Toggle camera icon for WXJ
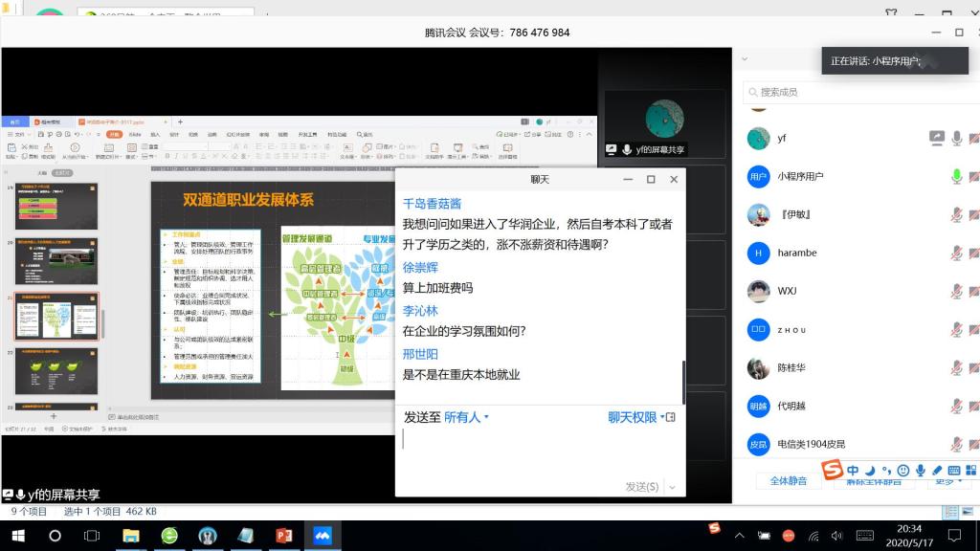Screen dimensions: 980x551 [974, 291]
